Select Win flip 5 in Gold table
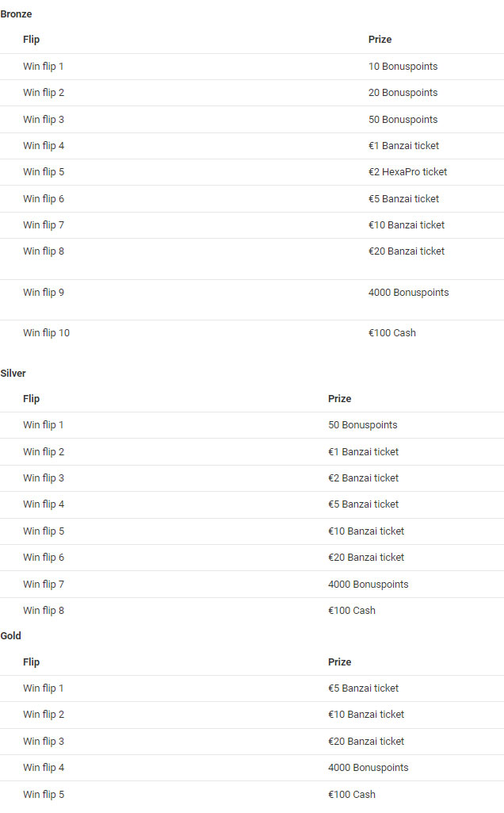Viewport: 504px width, 813px height. [44, 795]
